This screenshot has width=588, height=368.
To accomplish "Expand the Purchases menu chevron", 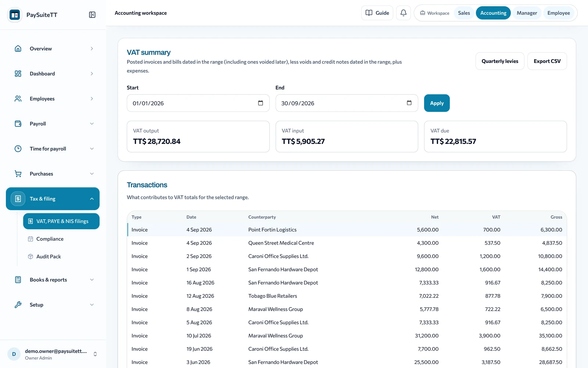I will (92, 174).
